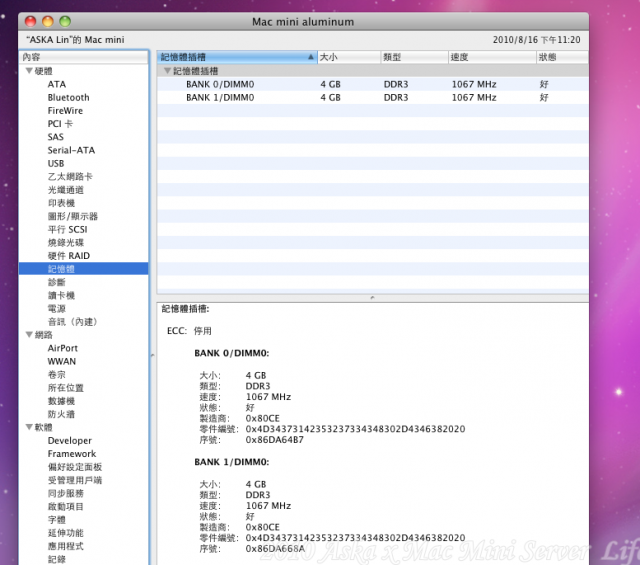Collapse the 軟體 software section

tap(29, 427)
